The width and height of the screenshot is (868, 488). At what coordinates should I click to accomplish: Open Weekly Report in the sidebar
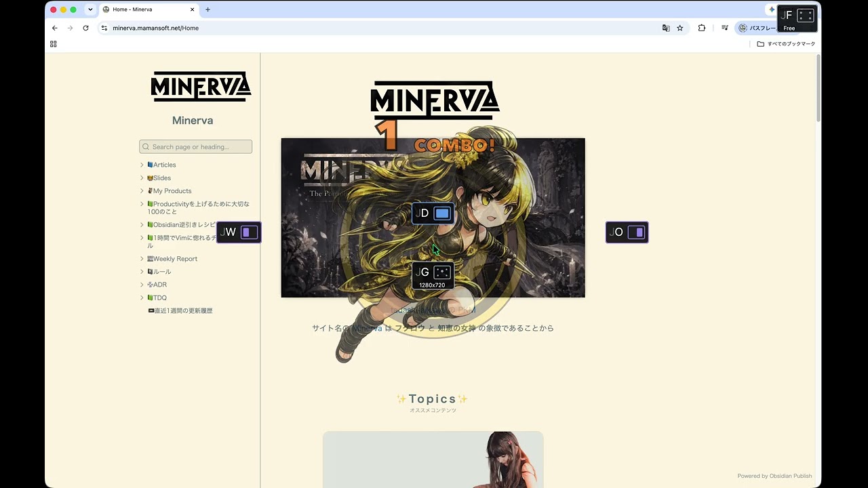172,258
